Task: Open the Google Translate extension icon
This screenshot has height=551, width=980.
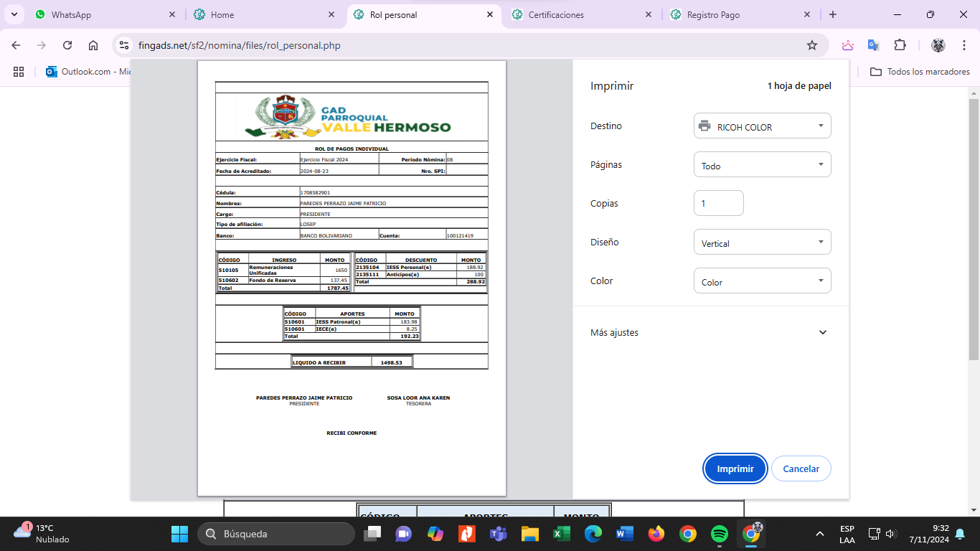Action: (873, 45)
